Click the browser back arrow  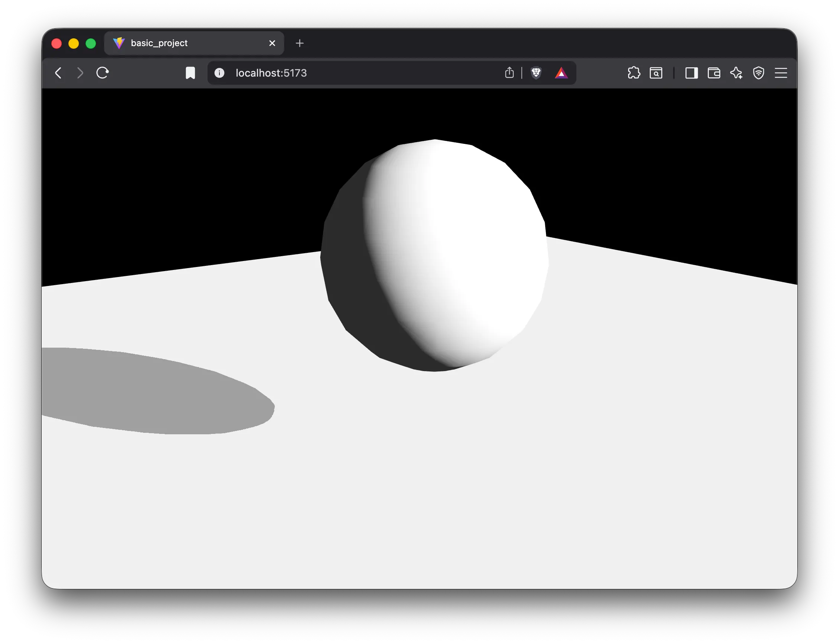[58, 73]
